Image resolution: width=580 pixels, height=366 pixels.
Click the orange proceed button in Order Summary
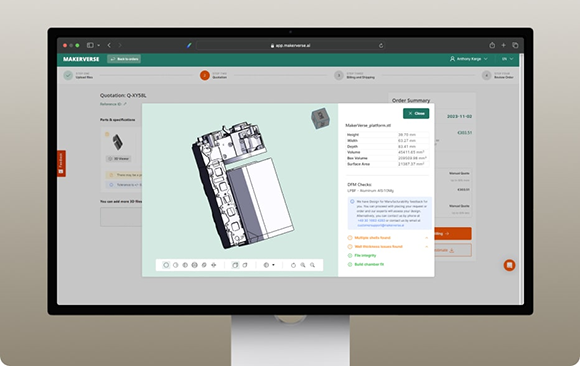(453, 234)
